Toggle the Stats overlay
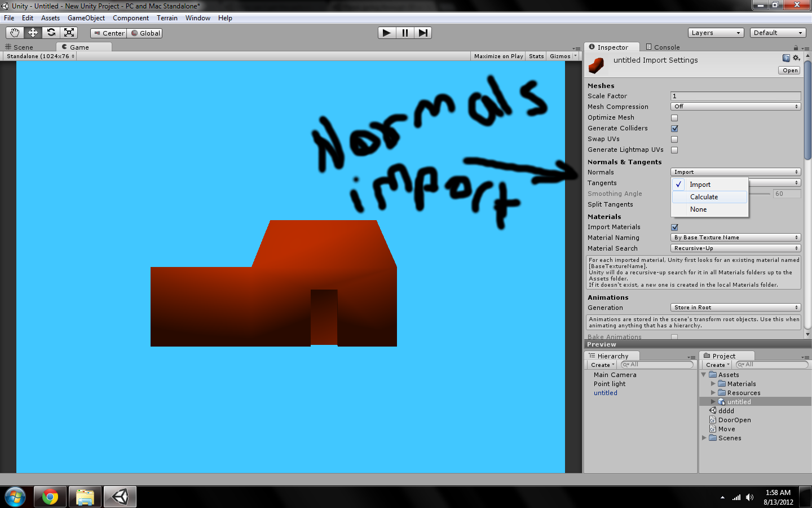This screenshot has width=812, height=508. pyautogui.click(x=536, y=56)
